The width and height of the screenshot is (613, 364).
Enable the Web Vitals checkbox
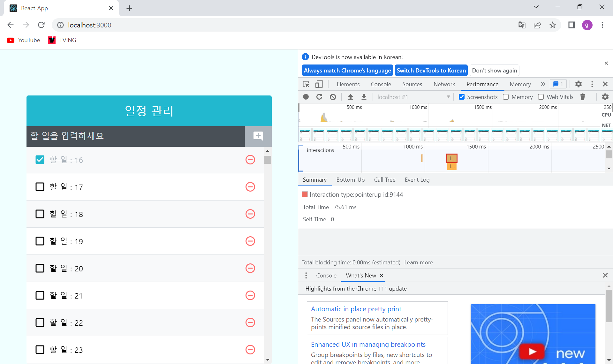(x=541, y=97)
